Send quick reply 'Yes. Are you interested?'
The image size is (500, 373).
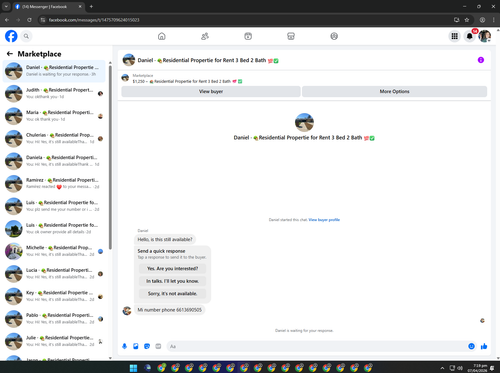(172, 268)
